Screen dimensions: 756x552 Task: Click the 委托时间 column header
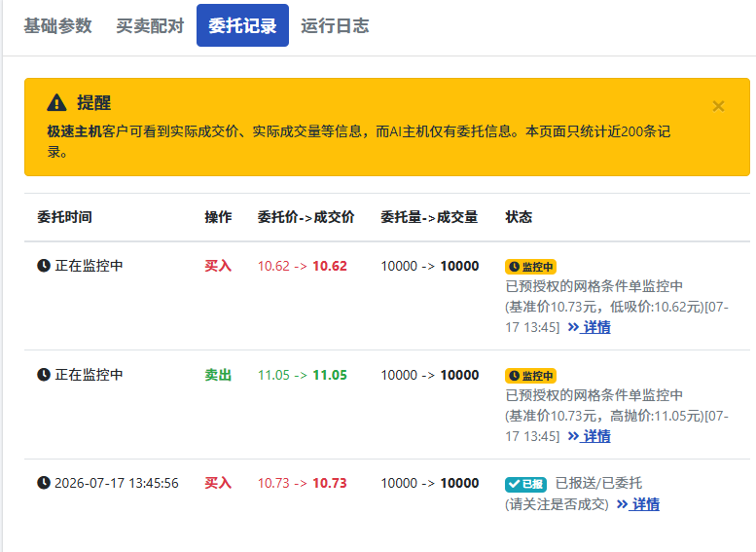[x=64, y=217]
